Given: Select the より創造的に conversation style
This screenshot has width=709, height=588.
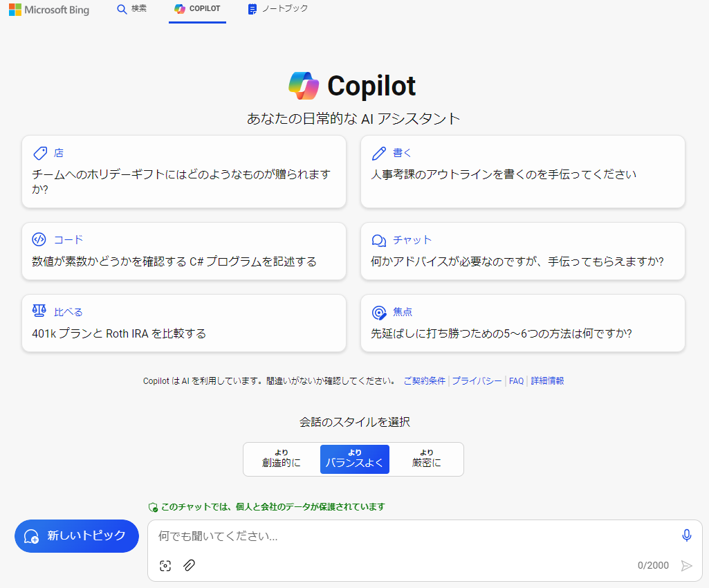Looking at the screenshot, I should tap(282, 459).
